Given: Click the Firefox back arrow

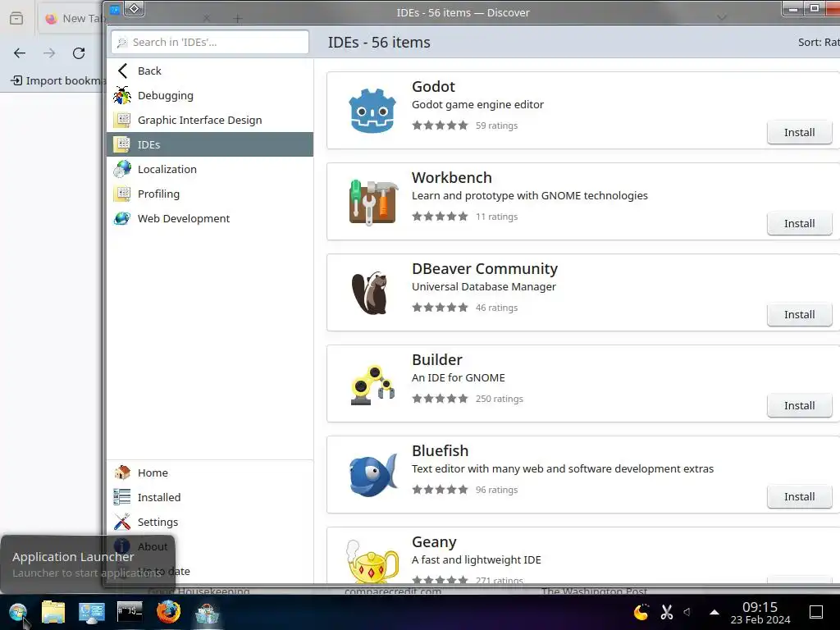Looking at the screenshot, I should tap(20, 53).
